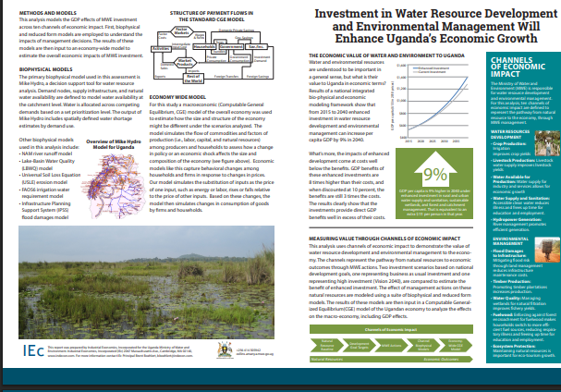
Task: Click the 'Timber Production' bullet
Action: pyautogui.click(x=521, y=287)
